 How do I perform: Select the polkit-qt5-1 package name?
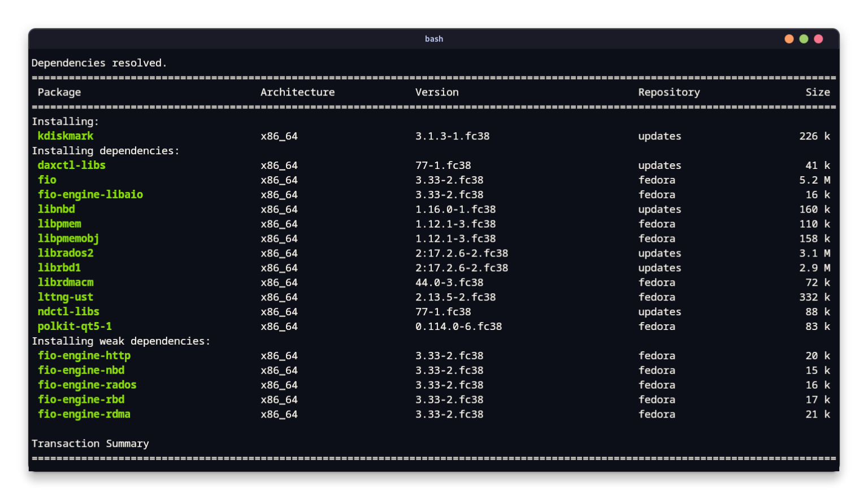[x=73, y=326]
